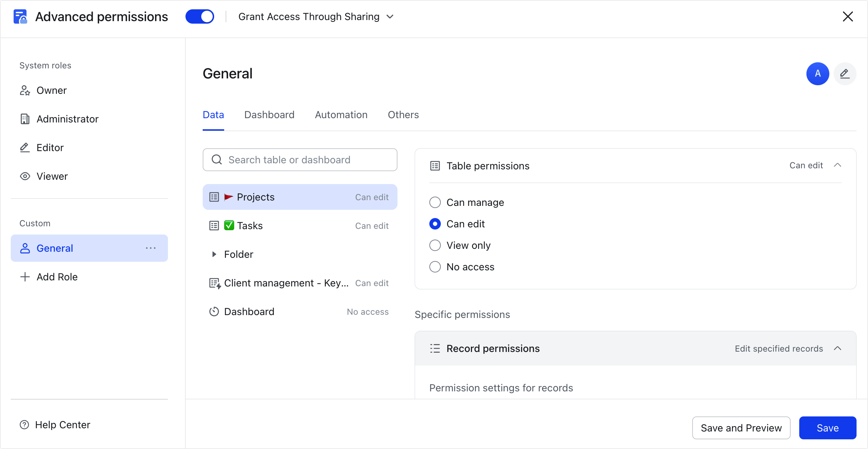The height and width of the screenshot is (449, 868).
Task: Collapse the Table permissions section
Action: [x=838, y=165]
